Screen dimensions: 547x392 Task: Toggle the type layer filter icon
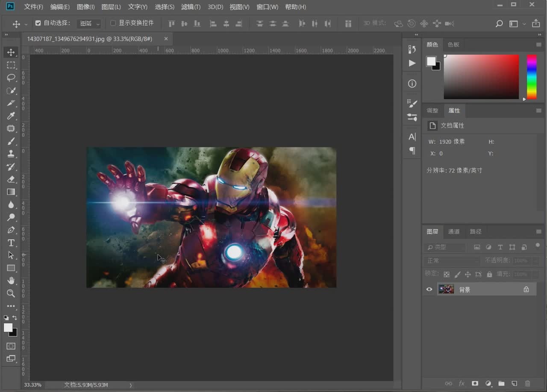[500, 247]
